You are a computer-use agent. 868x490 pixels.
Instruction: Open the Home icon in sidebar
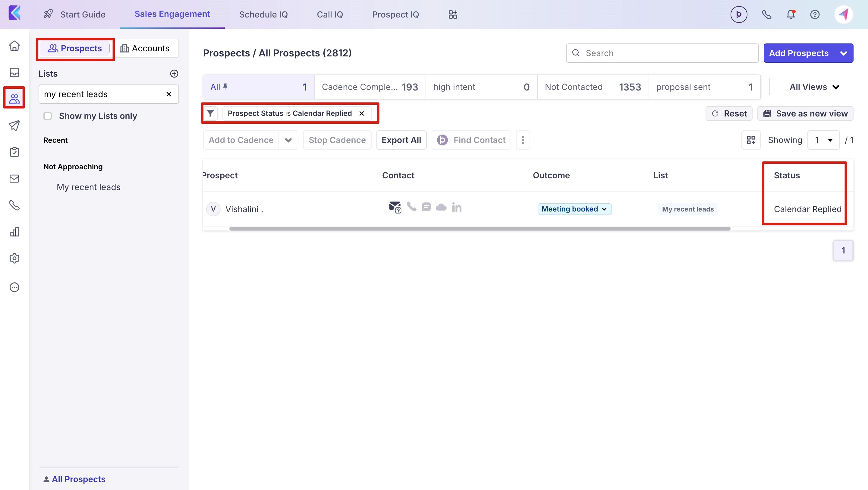[x=14, y=46]
